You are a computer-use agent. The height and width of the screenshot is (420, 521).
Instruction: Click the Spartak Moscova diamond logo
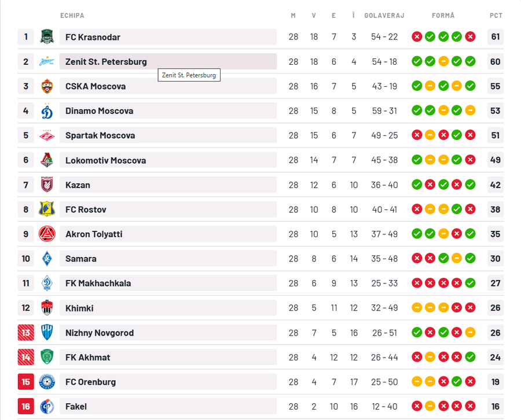[47, 135]
